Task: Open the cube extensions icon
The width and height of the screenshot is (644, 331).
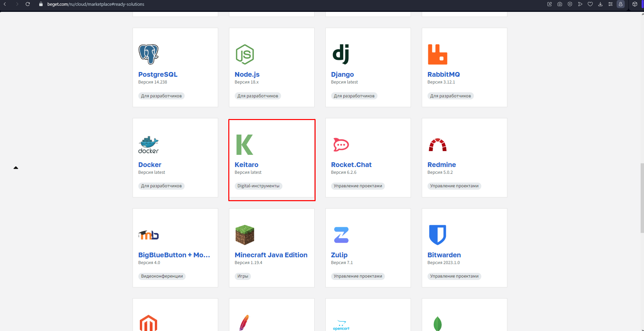Action: tap(635, 4)
